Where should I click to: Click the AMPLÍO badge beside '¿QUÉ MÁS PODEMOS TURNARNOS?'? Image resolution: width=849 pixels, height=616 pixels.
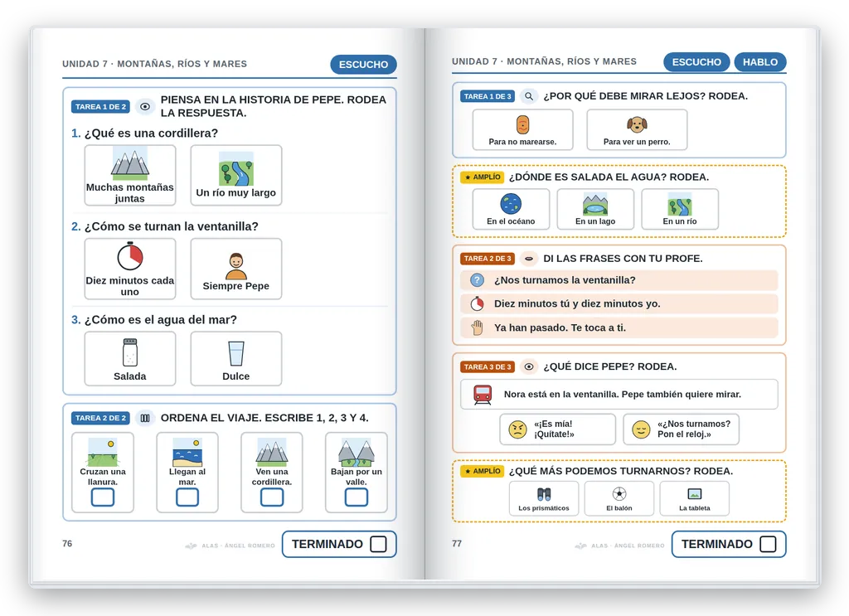coord(483,471)
